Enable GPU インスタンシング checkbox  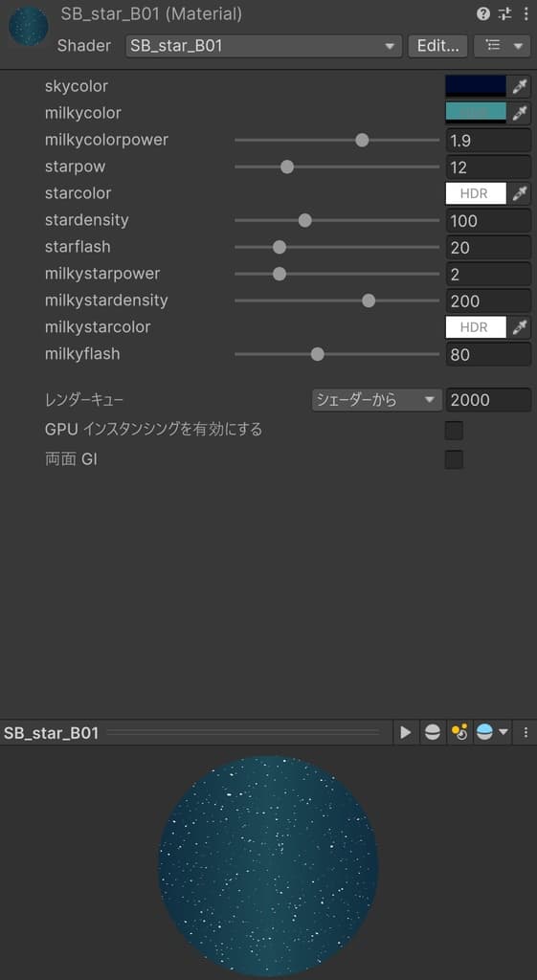point(454,431)
